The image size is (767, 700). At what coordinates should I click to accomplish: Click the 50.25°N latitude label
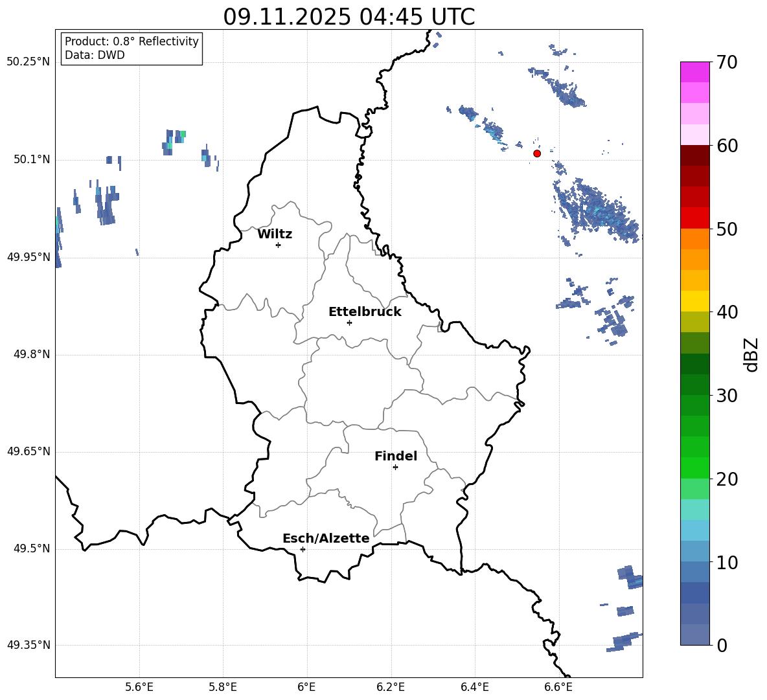click(x=29, y=62)
